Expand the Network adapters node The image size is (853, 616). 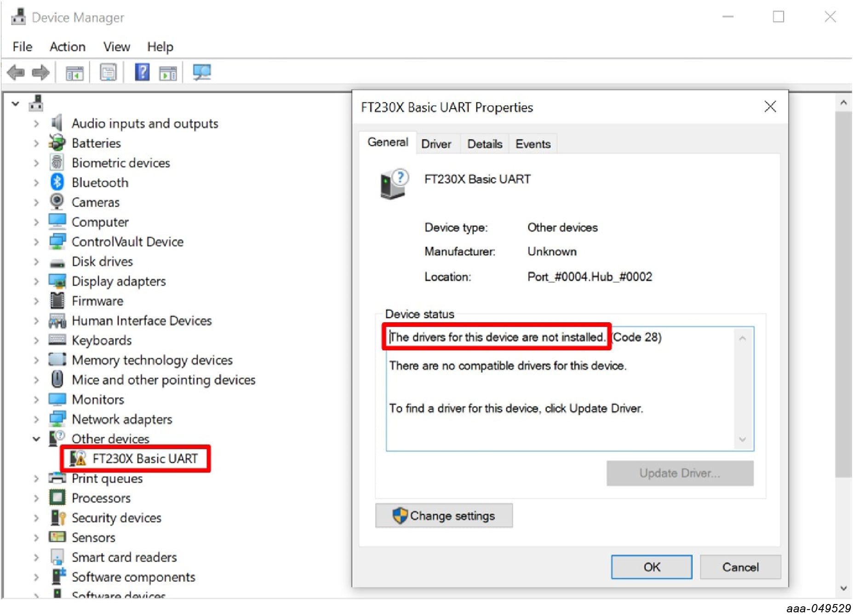[x=36, y=419]
